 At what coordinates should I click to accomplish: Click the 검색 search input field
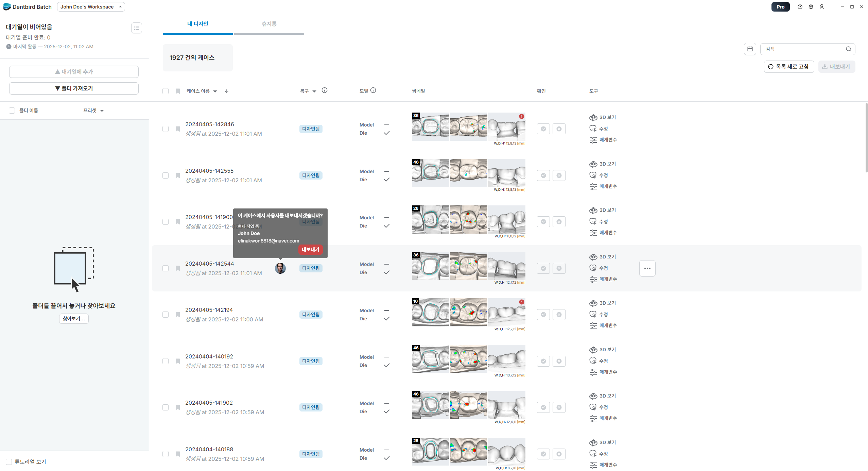[804, 49]
